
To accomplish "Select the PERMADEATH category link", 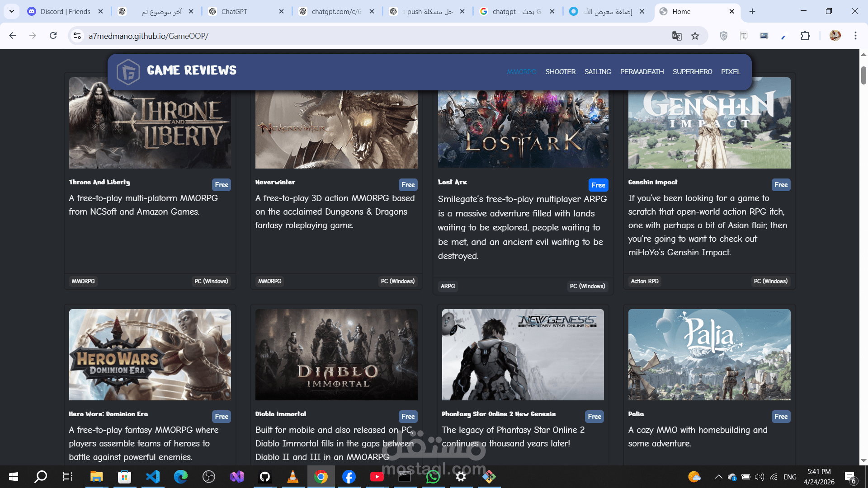I will coord(642,71).
